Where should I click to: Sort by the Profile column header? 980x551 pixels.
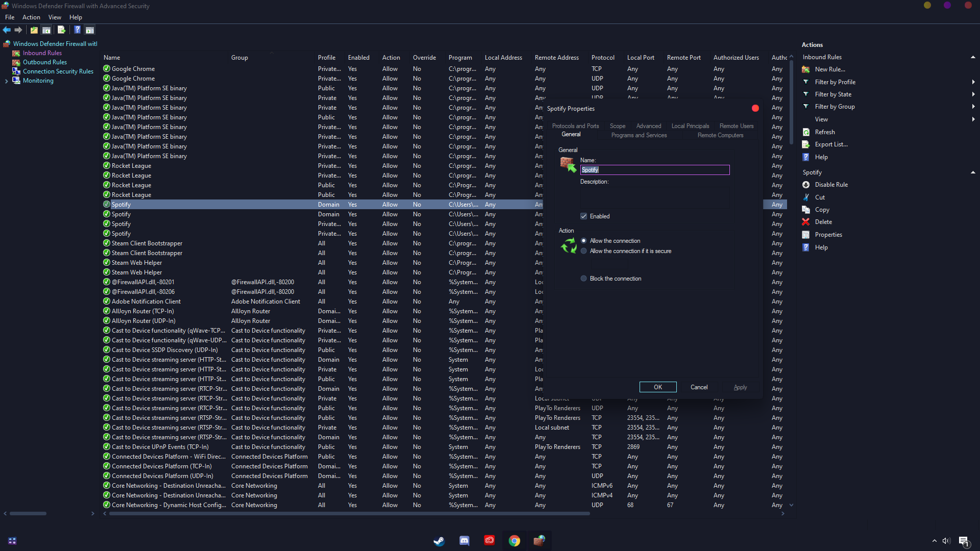point(327,58)
